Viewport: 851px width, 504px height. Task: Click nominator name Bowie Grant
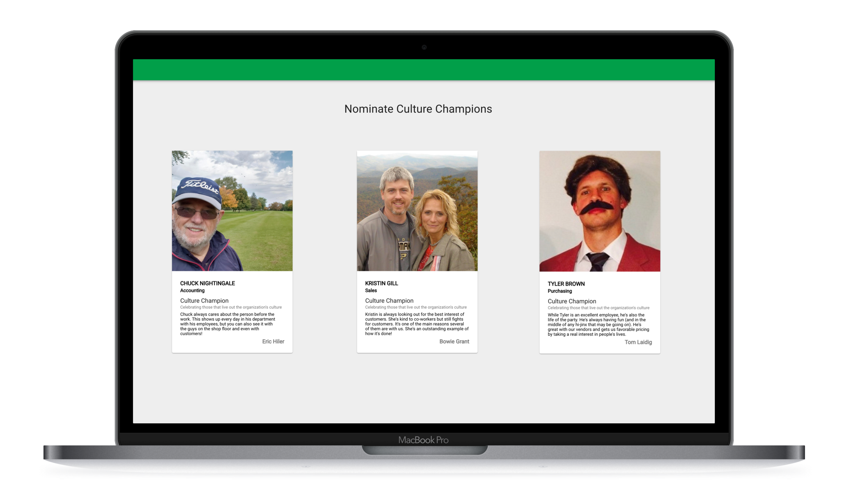(454, 341)
